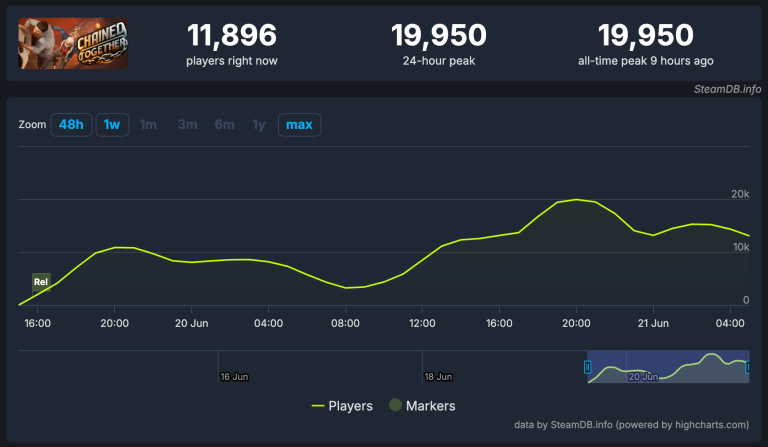Select the 48h zoom range
Viewport: 768px width, 447px height.
[x=71, y=125]
